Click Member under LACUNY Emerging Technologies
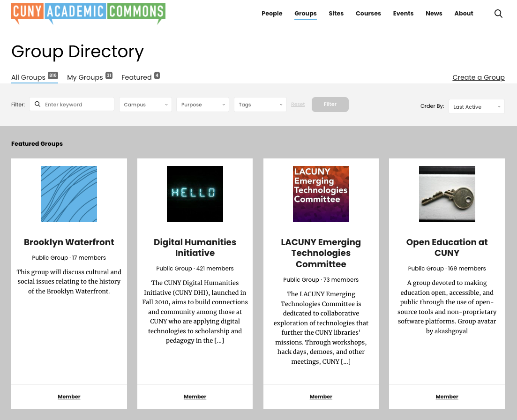Screen dimensions: 517x420 coord(321,397)
